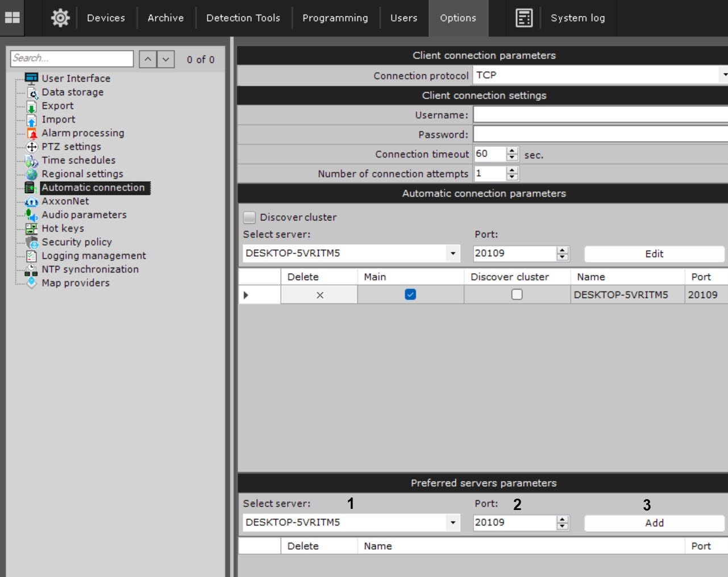The image size is (728, 577).
Task: Click the Username input field
Action: click(600, 115)
